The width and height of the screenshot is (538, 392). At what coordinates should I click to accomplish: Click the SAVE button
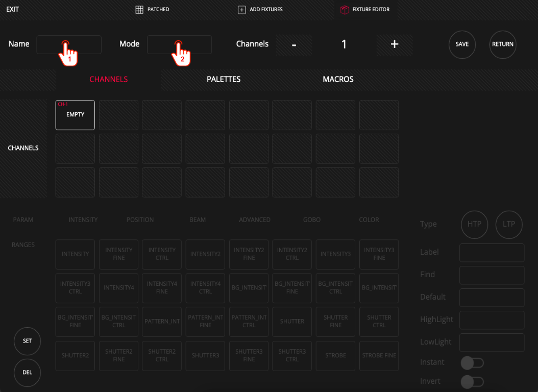click(x=462, y=44)
